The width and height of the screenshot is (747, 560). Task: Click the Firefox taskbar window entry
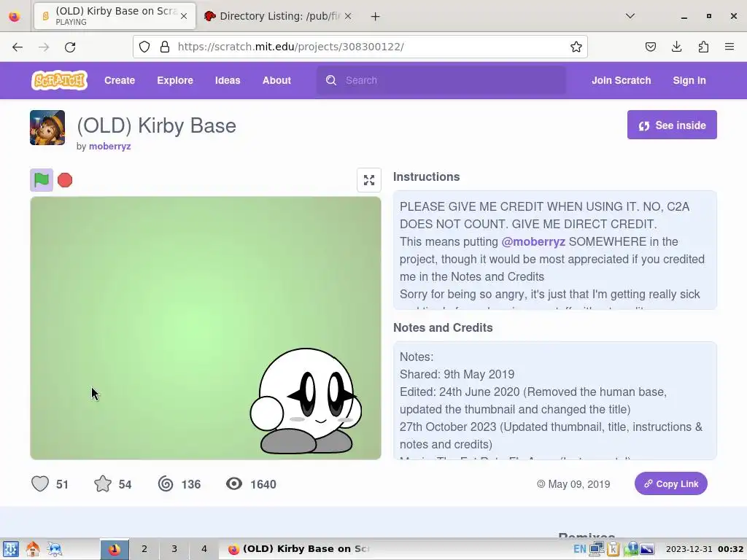click(x=299, y=549)
